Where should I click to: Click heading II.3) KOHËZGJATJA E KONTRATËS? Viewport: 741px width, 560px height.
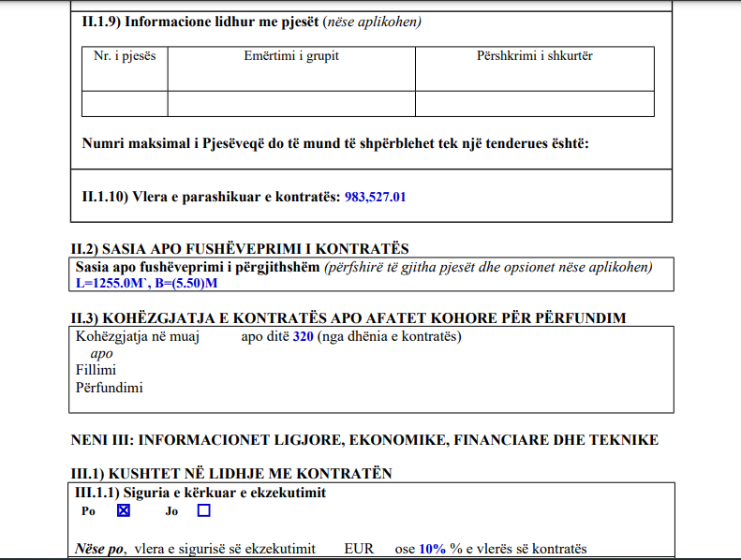(348, 317)
